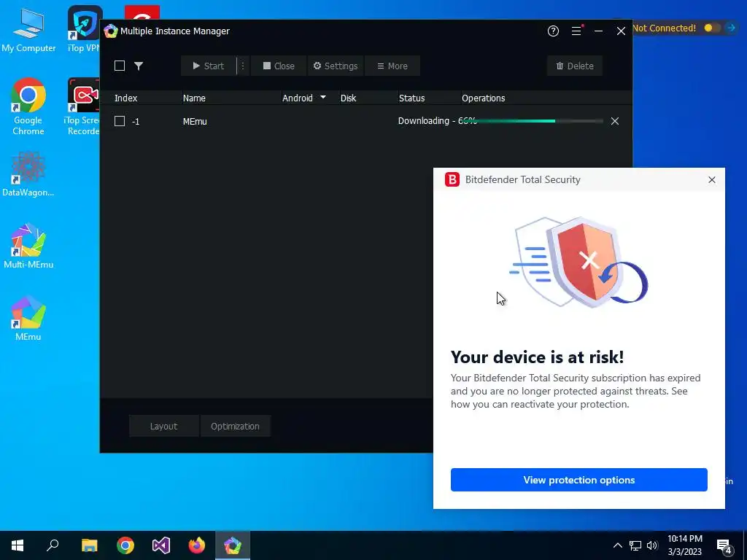Open the Windows Start menu
Viewport: 747px width, 560px height.
pyautogui.click(x=18, y=545)
